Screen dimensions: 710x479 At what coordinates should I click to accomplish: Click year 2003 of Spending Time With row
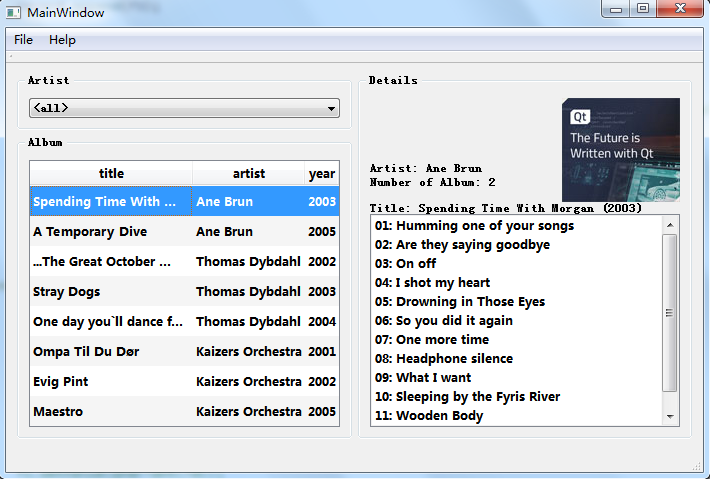coord(322,201)
